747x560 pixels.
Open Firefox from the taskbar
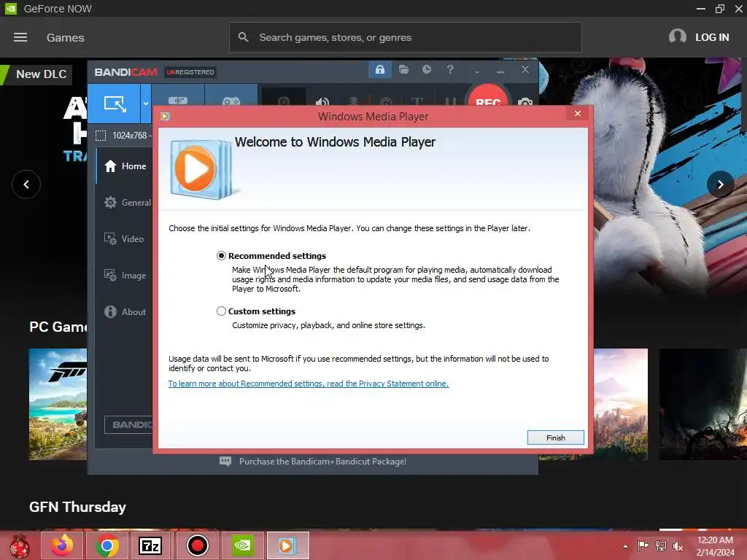tap(63, 545)
